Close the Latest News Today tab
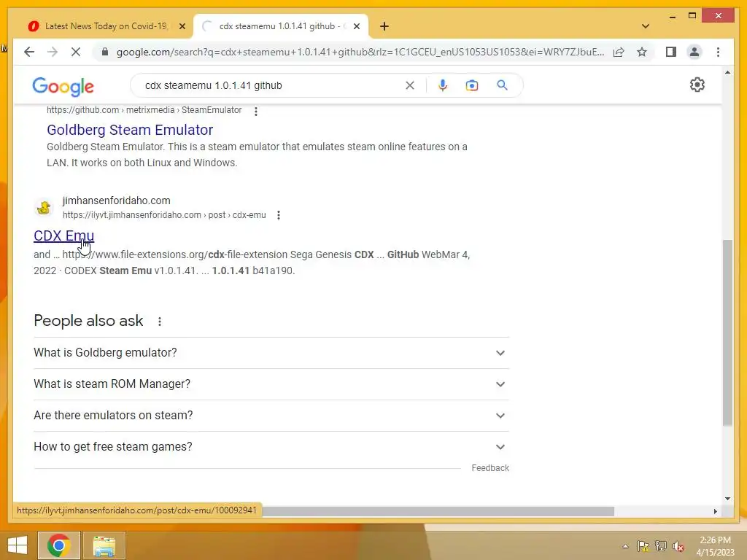The width and height of the screenshot is (747, 560). (x=182, y=27)
